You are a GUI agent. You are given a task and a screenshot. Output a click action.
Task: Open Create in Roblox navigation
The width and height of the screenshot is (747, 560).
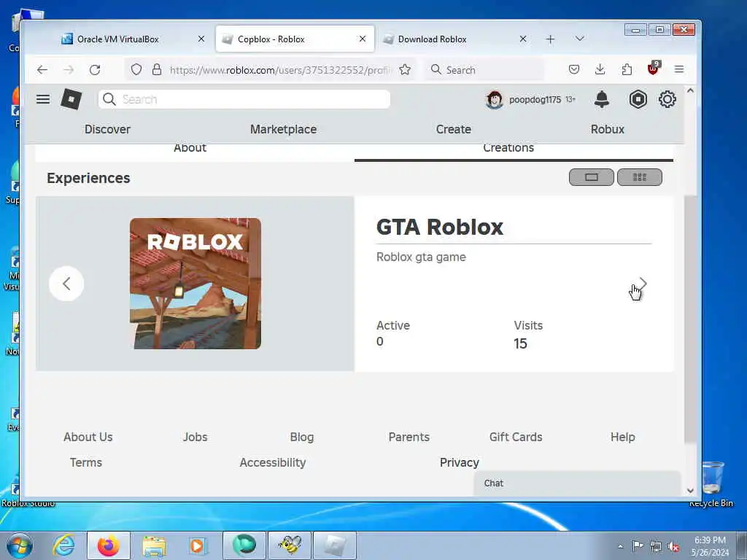coord(454,129)
